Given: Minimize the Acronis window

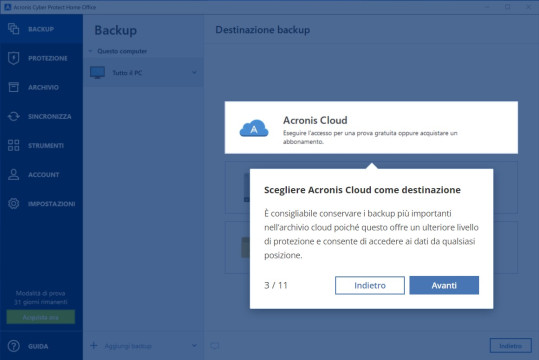Looking at the screenshot, I should 487,7.
